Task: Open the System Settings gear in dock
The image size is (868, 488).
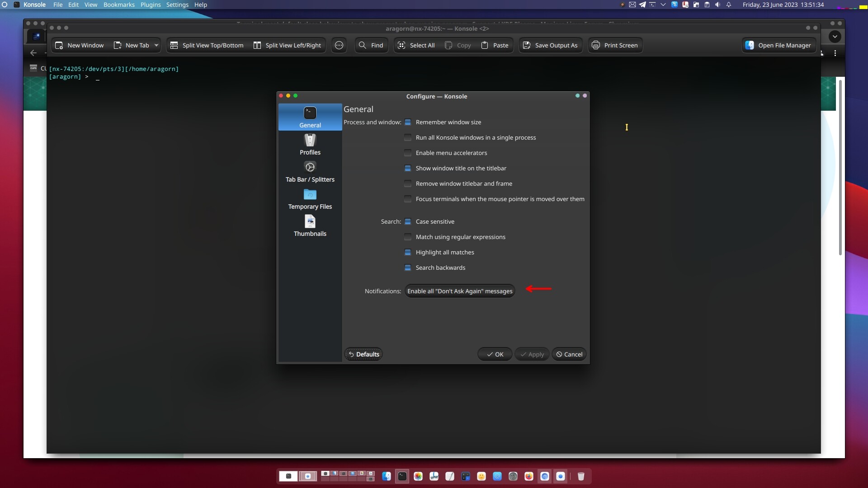Action: tap(513, 476)
